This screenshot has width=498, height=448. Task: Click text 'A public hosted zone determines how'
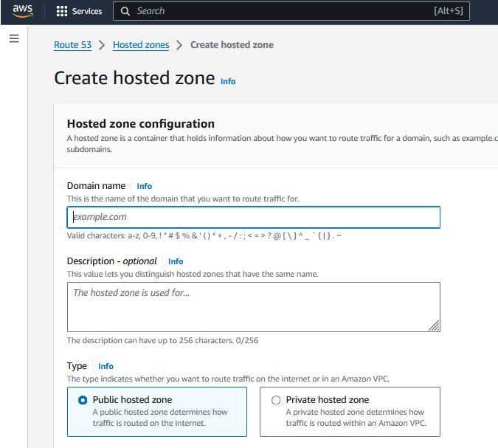160,412
